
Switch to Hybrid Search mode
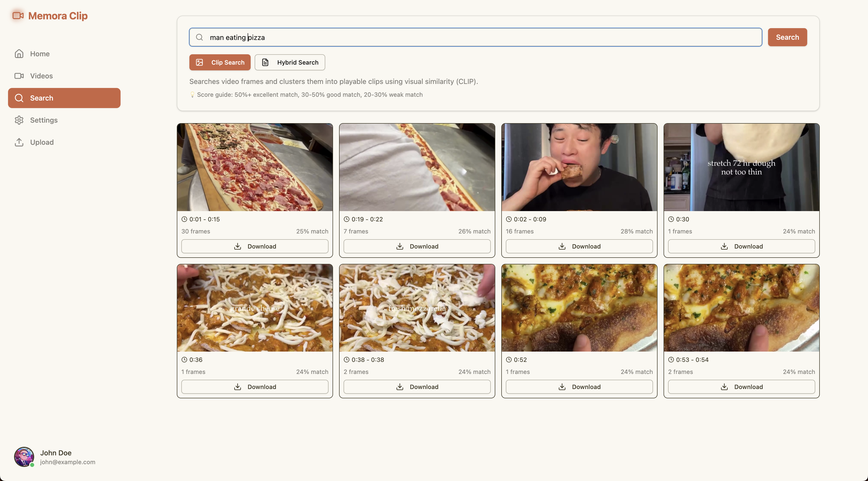coord(290,62)
